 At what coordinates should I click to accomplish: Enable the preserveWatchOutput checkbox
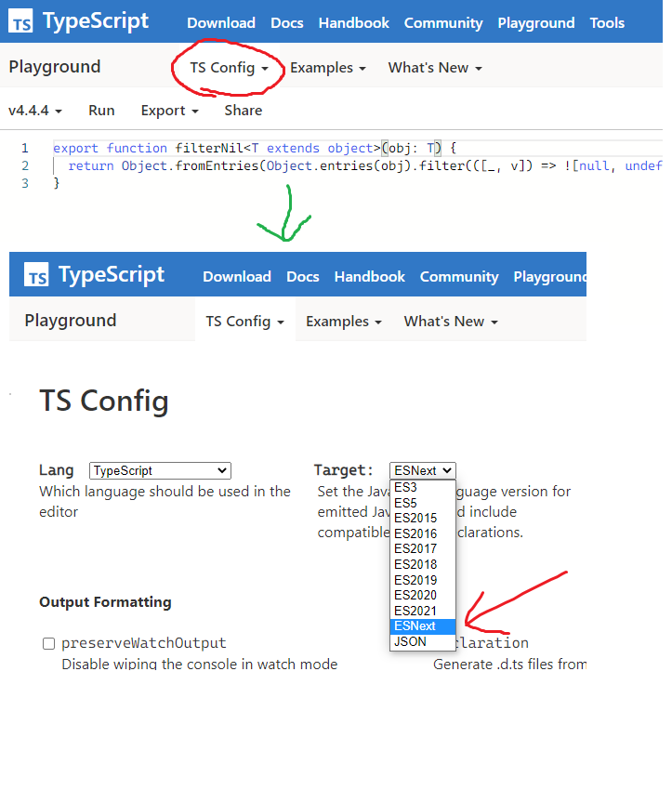[49, 643]
